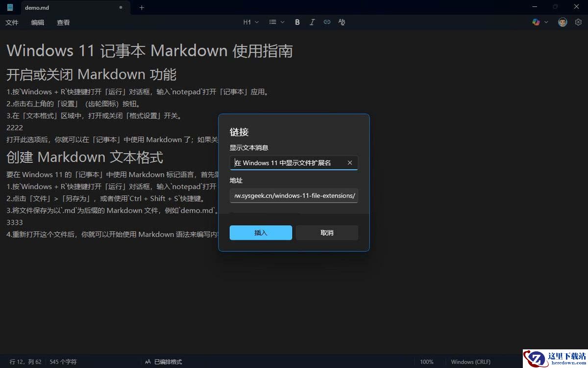
Task: Open the 查看 menu
Action: click(63, 22)
